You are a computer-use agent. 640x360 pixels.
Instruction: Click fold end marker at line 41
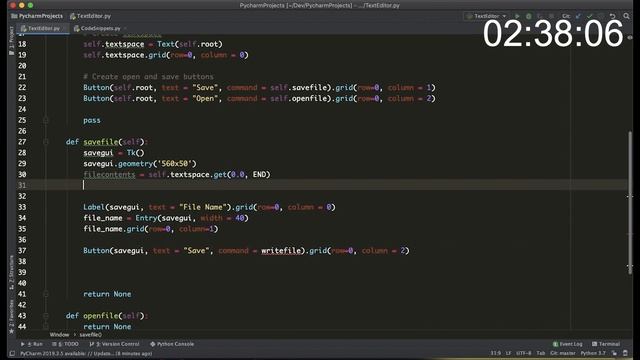[x=46, y=294]
